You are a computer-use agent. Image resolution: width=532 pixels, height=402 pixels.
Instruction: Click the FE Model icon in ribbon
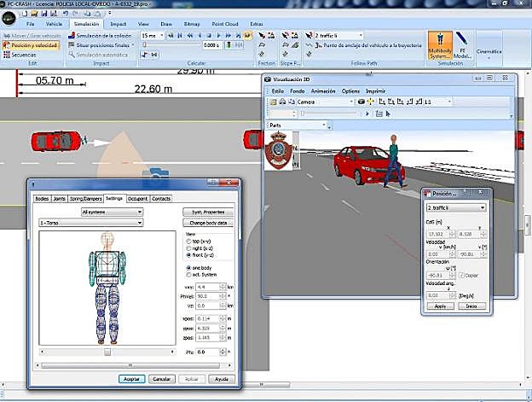pos(465,44)
